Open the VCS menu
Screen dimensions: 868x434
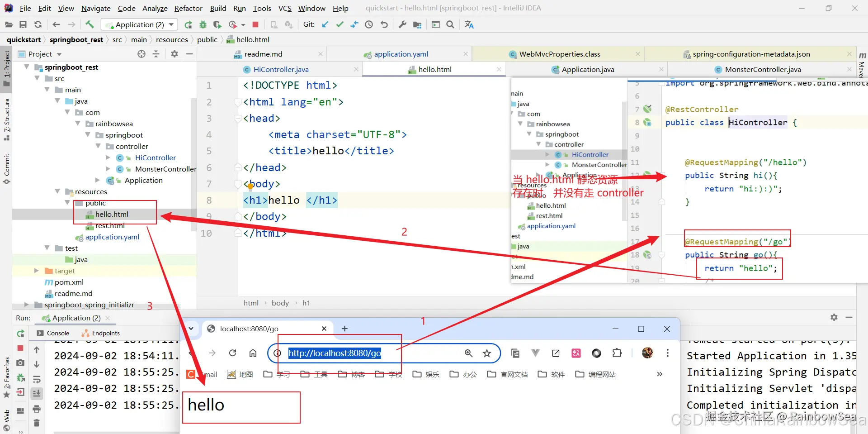(285, 8)
